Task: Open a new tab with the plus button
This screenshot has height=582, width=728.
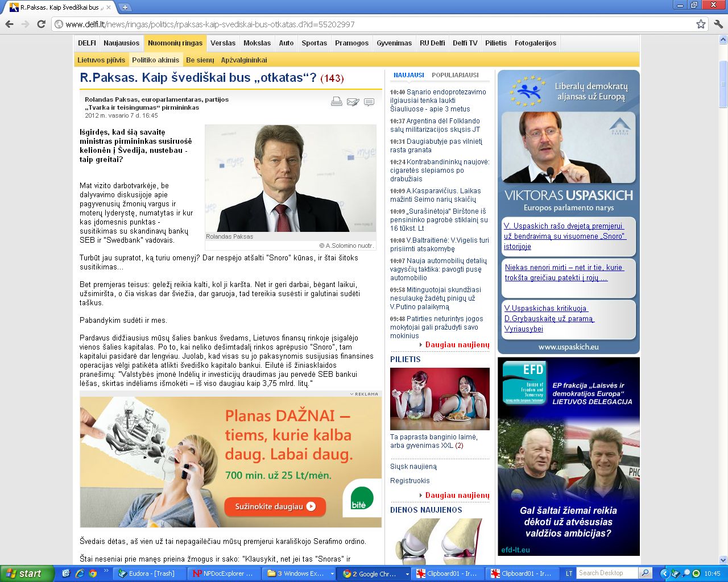Action: point(125,7)
